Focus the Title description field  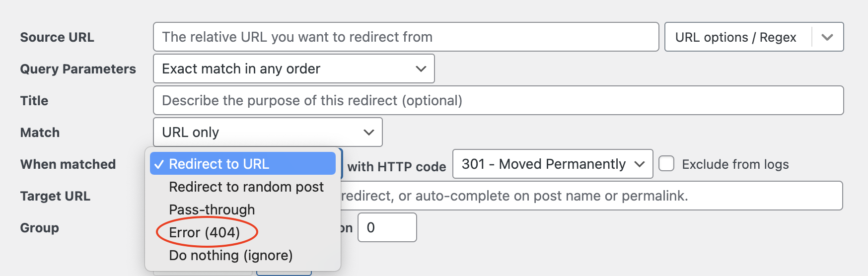pos(498,100)
